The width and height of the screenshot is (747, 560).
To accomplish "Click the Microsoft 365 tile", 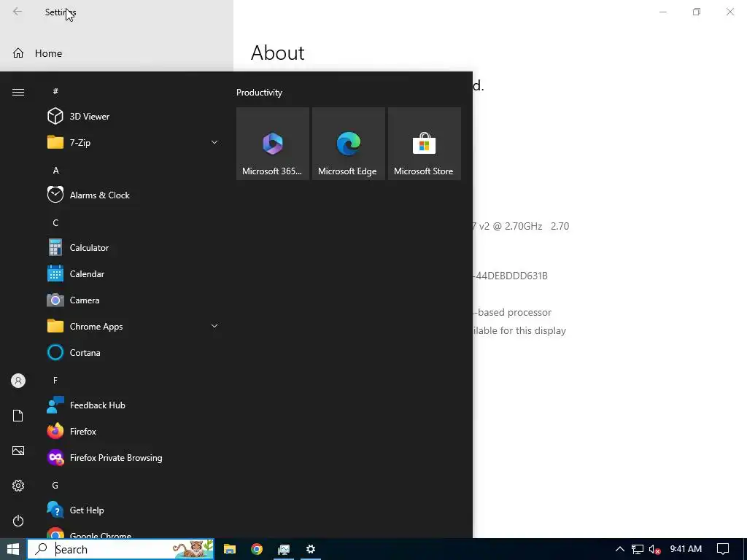I will click(x=273, y=144).
